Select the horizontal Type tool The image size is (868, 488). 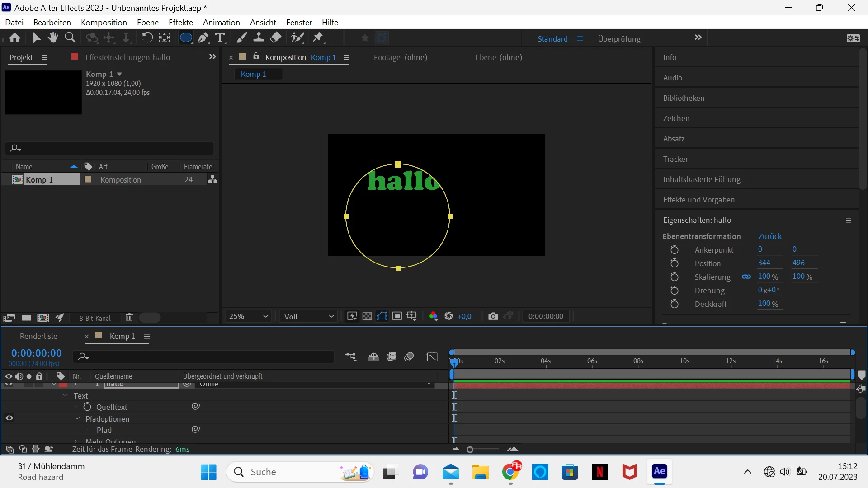[x=220, y=38]
